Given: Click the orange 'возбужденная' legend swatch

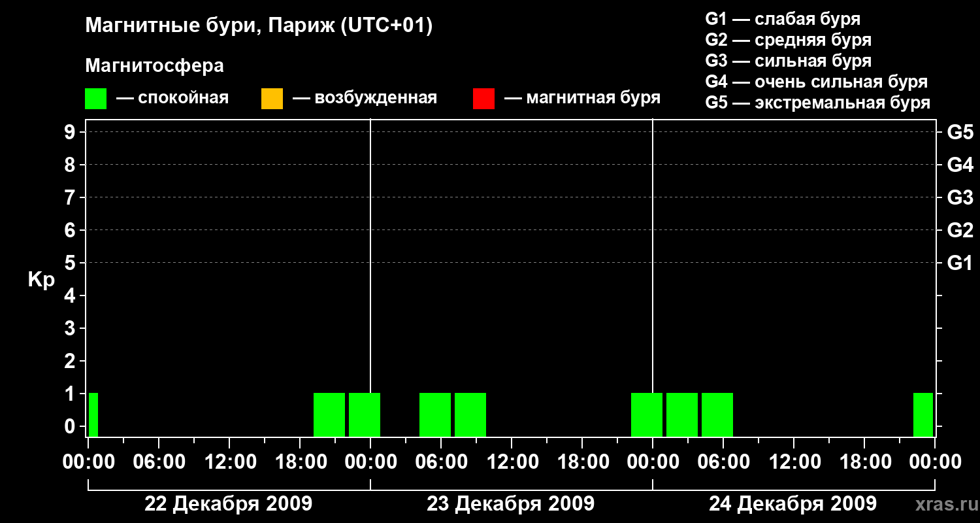Looking at the screenshot, I should [x=272, y=98].
